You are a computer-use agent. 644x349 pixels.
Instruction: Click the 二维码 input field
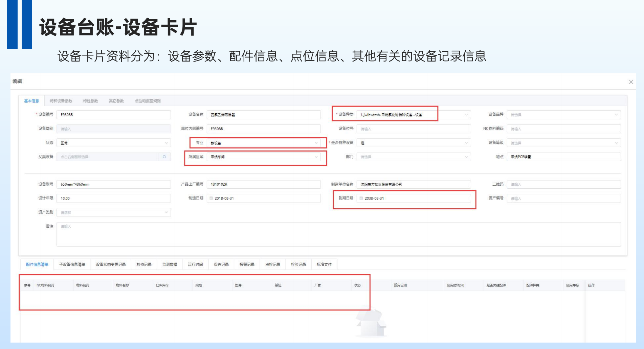[x=564, y=184]
